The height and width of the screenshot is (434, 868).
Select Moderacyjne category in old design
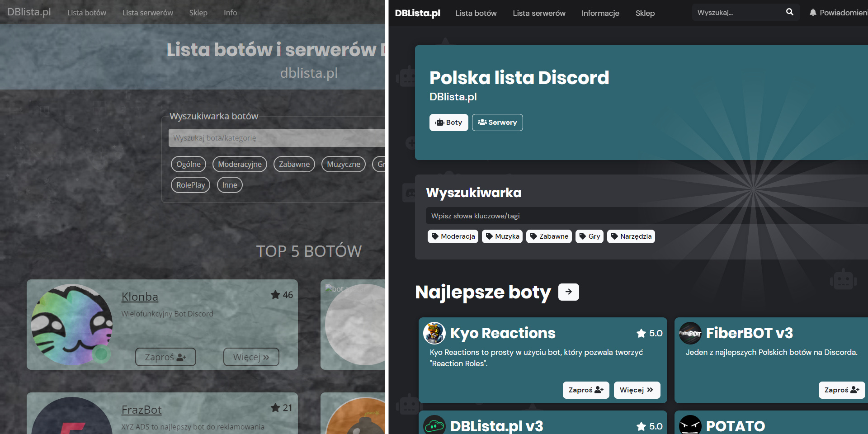coord(240,164)
